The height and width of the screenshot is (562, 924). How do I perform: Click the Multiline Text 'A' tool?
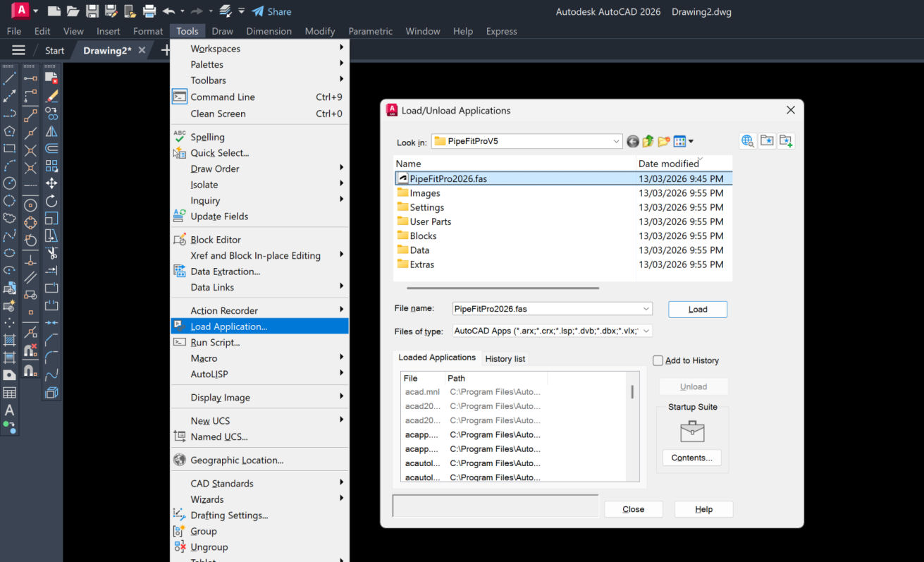click(x=10, y=410)
